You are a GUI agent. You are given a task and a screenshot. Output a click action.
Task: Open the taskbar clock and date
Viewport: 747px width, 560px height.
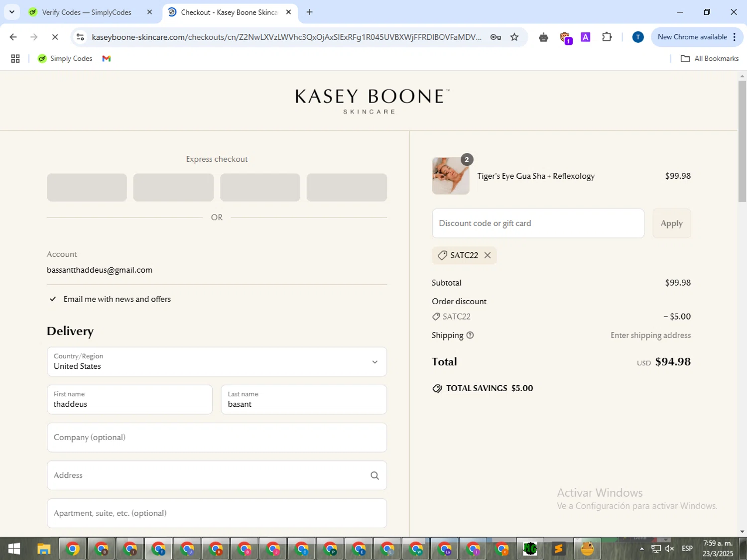pos(718,549)
